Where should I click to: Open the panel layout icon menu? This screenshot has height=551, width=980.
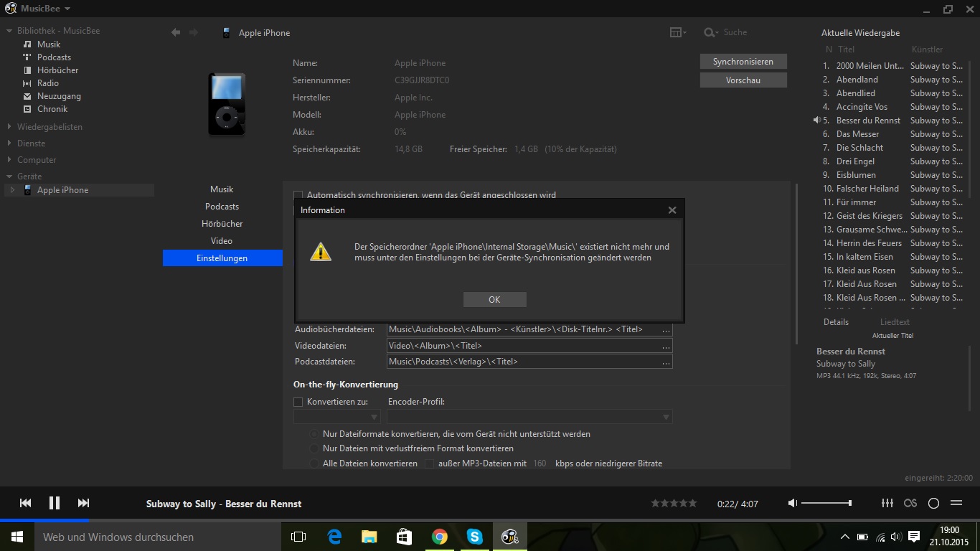677,32
